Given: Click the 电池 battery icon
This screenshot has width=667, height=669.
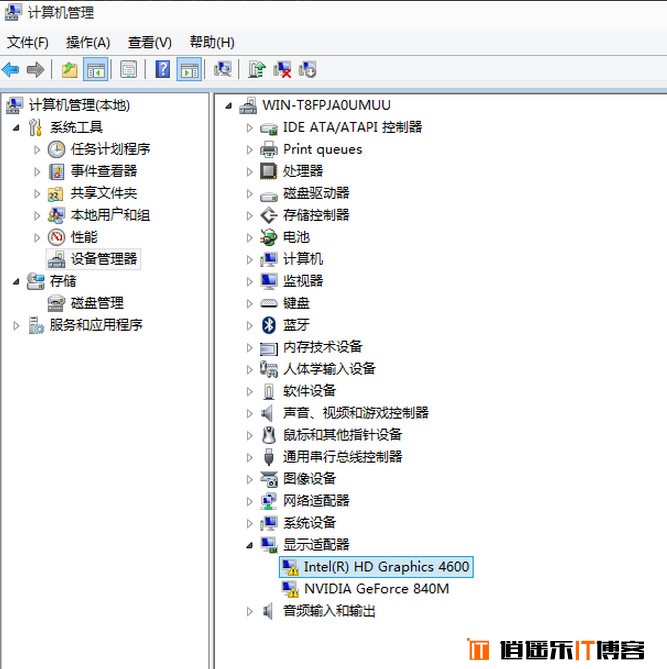Looking at the screenshot, I should [x=268, y=237].
